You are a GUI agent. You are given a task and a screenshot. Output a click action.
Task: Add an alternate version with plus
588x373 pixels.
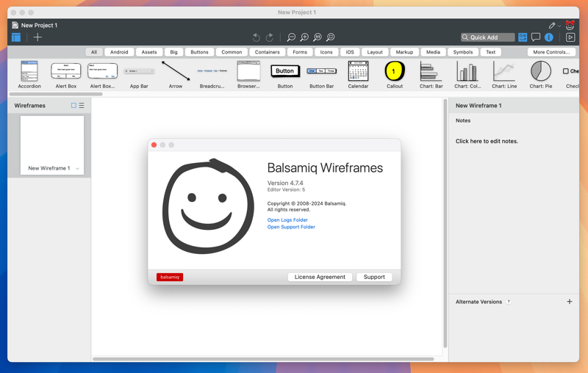[569, 302]
